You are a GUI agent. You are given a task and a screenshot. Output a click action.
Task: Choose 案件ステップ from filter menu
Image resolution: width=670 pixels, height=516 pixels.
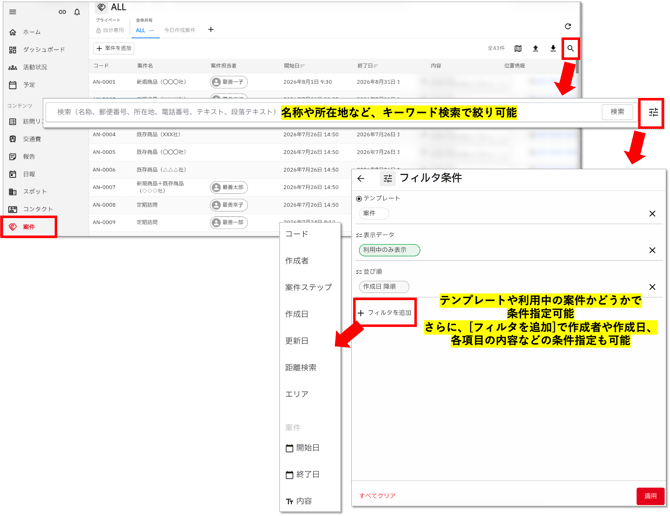pyautogui.click(x=310, y=287)
